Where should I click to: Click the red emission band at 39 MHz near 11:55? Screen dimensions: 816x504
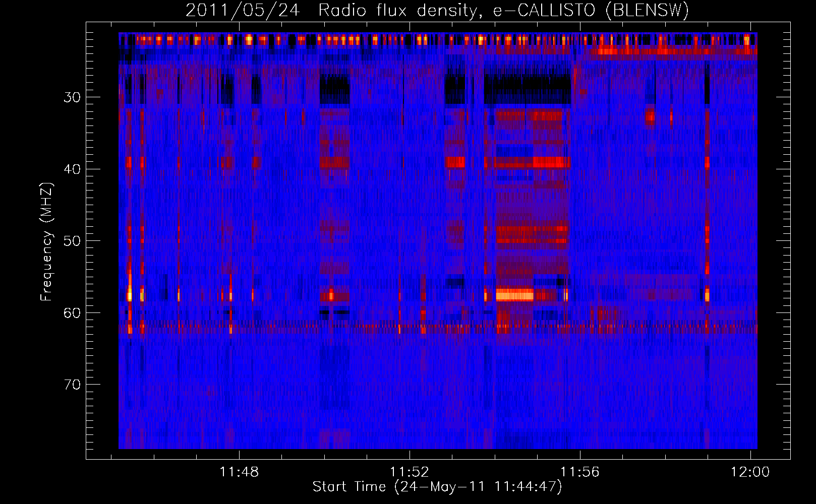(x=551, y=162)
